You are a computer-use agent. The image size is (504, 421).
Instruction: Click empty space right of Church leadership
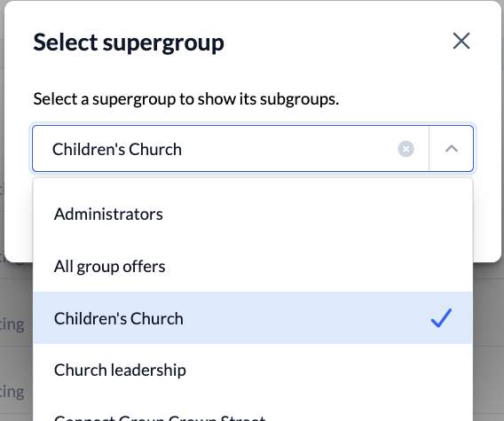click(x=327, y=370)
